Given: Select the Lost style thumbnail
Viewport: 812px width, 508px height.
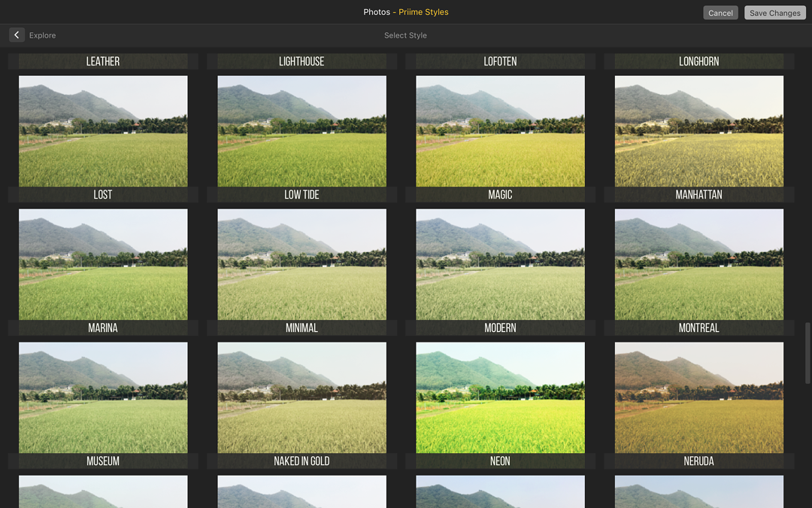Looking at the screenshot, I should (103, 131).
